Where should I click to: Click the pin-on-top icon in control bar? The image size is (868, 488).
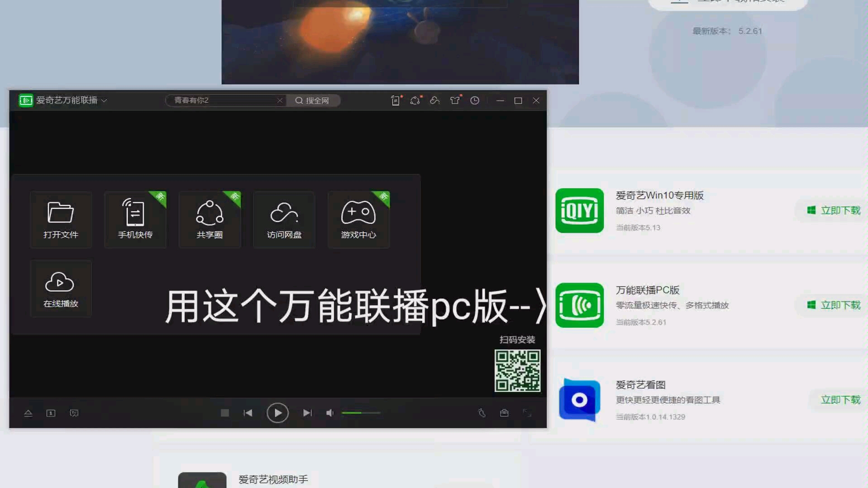[x=482, y=413]
